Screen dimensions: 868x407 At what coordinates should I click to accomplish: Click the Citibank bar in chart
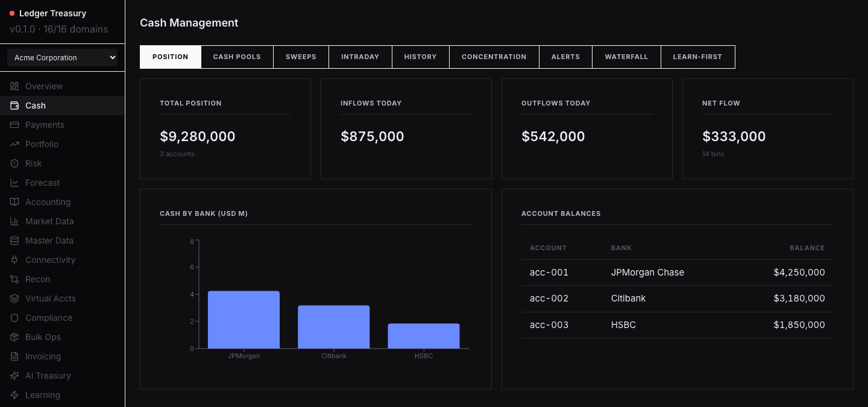pyautogui.click(x=334, y=327)
